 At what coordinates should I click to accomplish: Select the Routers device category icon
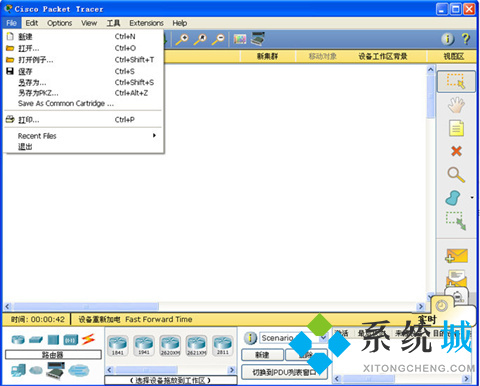point(18,340)
